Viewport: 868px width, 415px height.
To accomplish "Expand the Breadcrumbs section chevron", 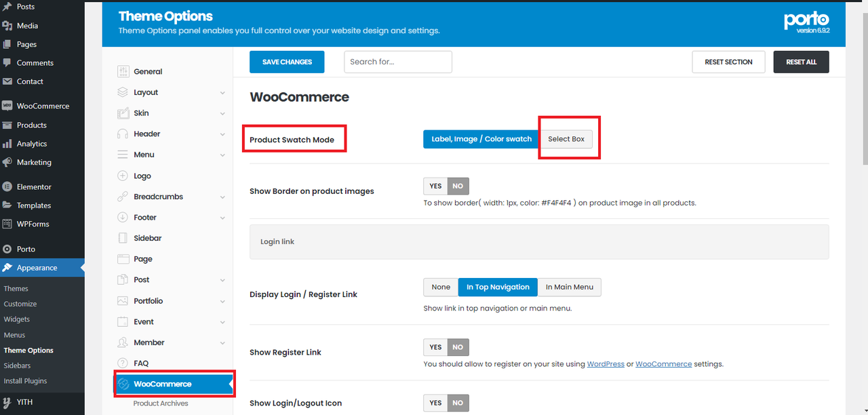I will (x=222, y=197).
